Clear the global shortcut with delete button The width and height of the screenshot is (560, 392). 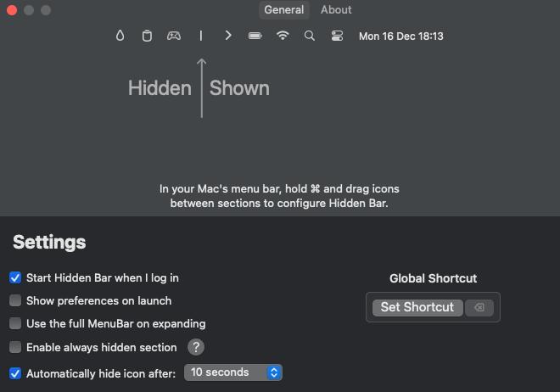[479, 307]
